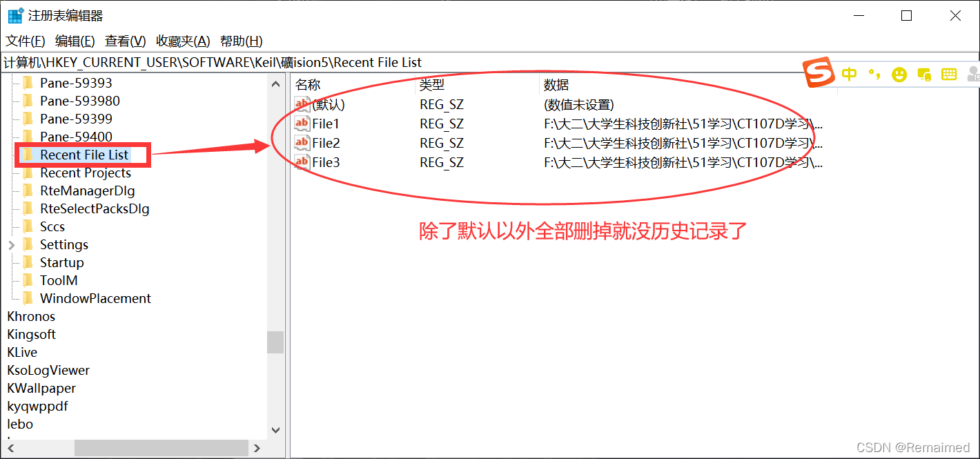Click the File1 value string icon

[302, 124]
